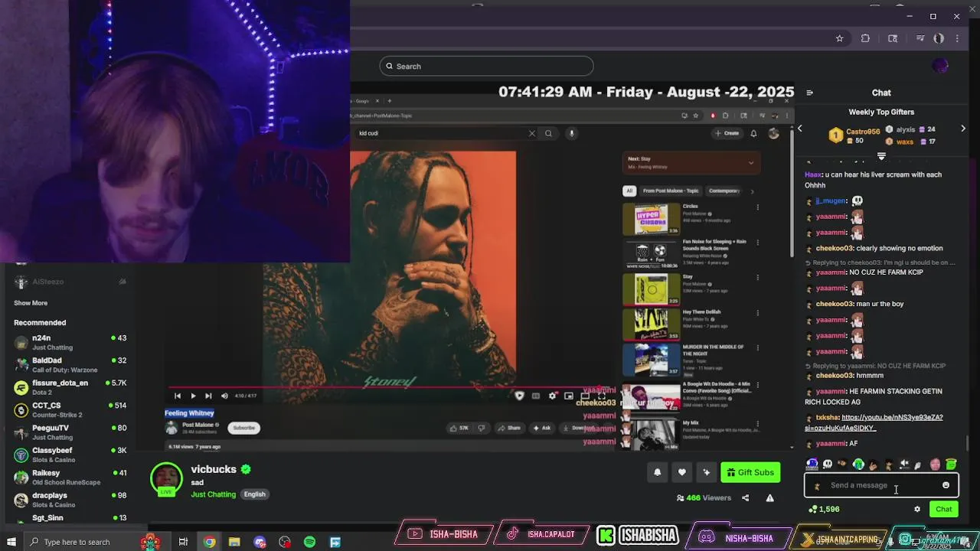Click the vicbucks LIVE avatar

(x=166, y=480)
